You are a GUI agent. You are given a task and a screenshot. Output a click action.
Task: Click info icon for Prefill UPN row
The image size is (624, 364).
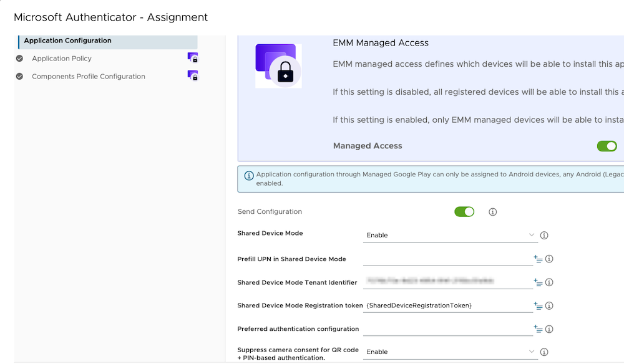[550, 259]
